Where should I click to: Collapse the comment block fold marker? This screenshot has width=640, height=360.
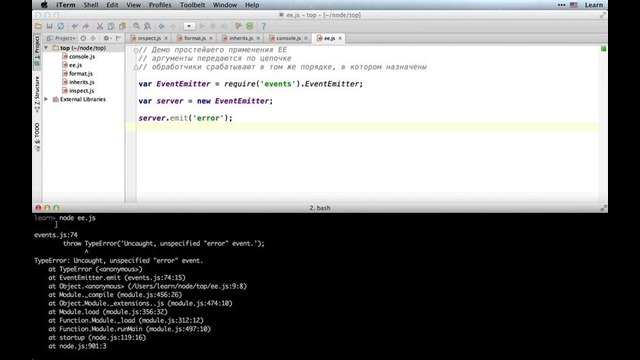[x=136, y=50]
